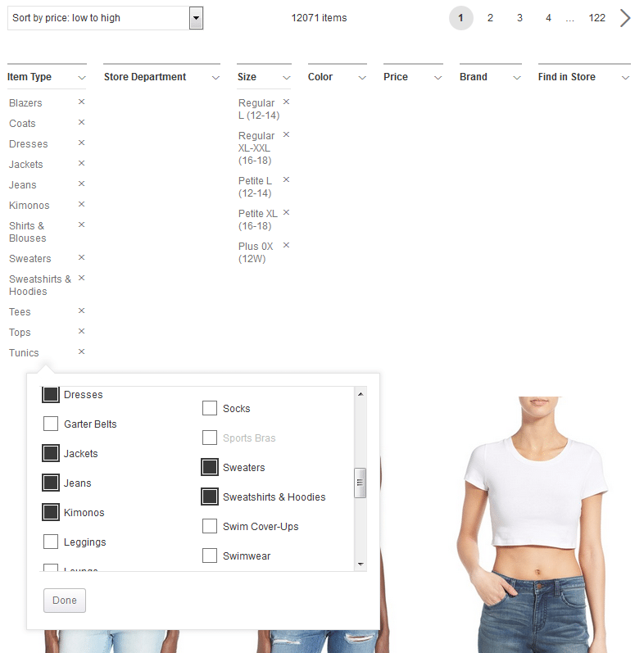Go to results page 2

click(x=490, y=18)
